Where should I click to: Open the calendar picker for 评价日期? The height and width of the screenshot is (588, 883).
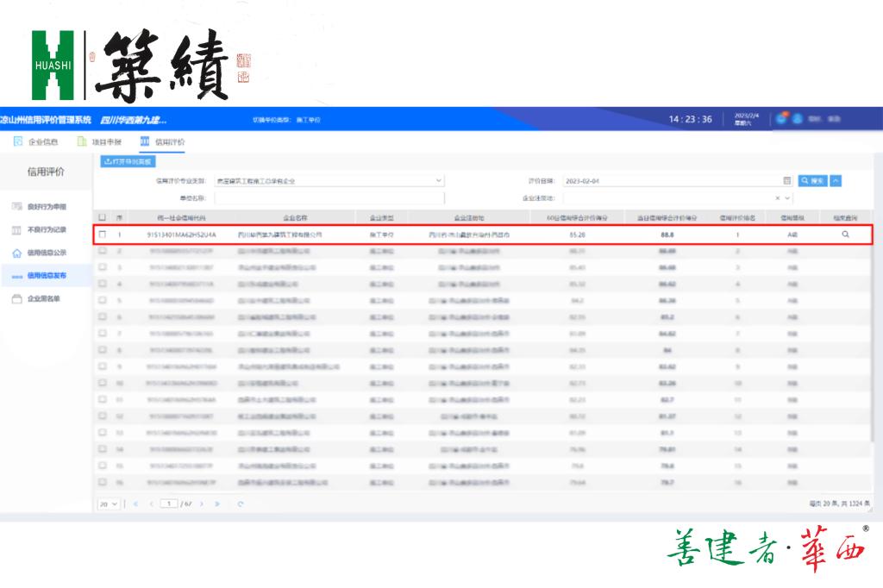[x=786, y=181]
